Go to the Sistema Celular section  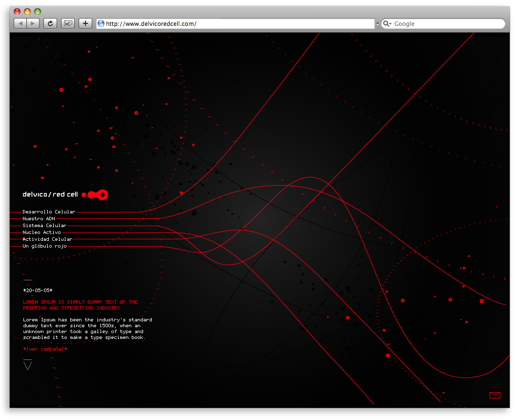pyautogui.click(x=44, y=226)
